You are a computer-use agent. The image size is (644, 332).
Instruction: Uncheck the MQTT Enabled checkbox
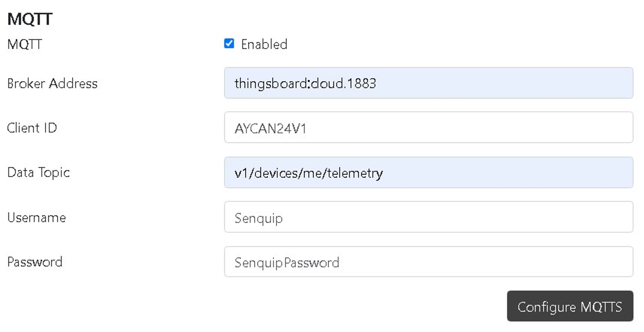tap(229, 44)
